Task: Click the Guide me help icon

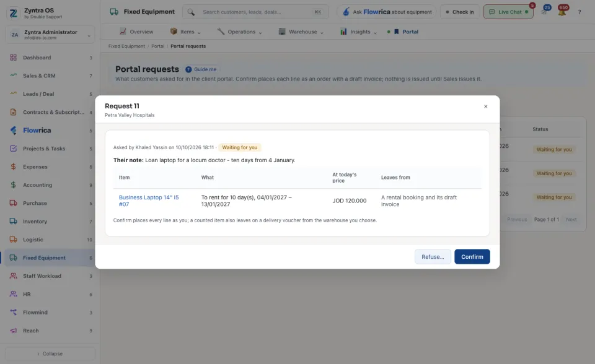Action: [188, 69]
